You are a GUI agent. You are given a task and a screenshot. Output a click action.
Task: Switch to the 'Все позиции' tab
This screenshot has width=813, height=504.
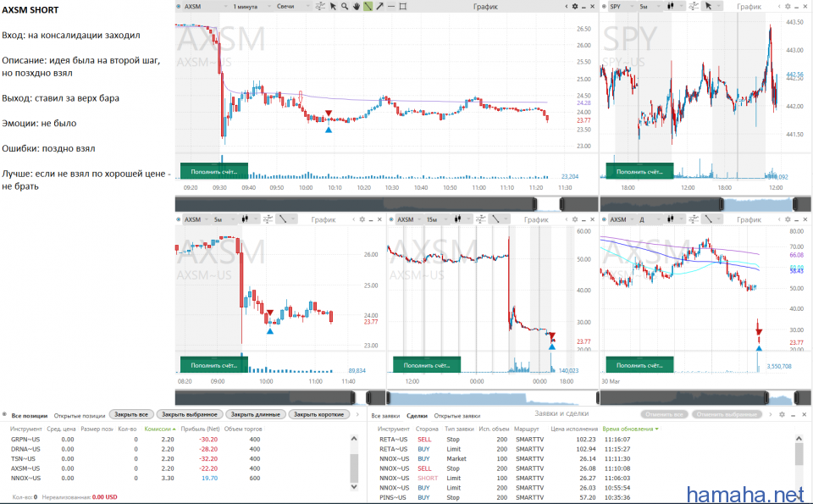[x=29, y=415]
